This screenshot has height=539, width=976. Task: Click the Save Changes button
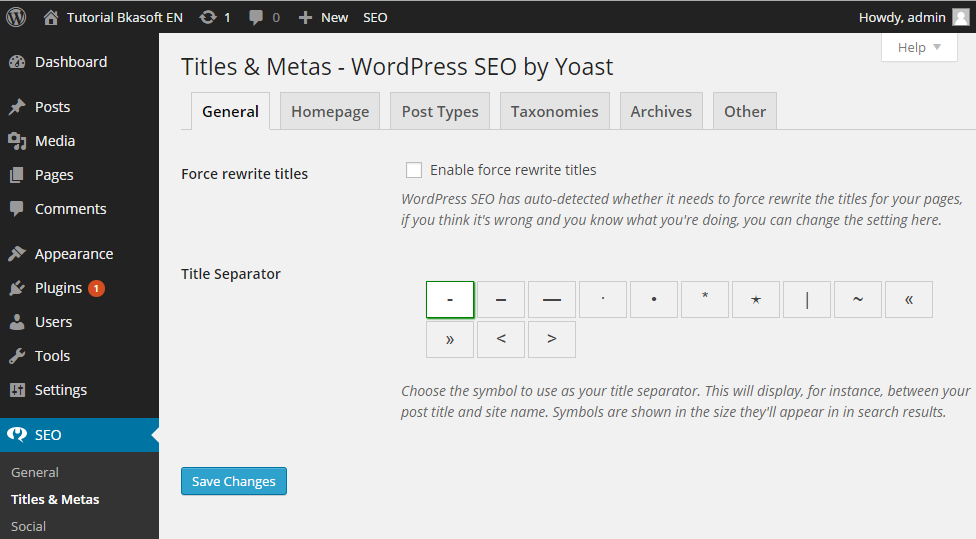coord(234,481)
